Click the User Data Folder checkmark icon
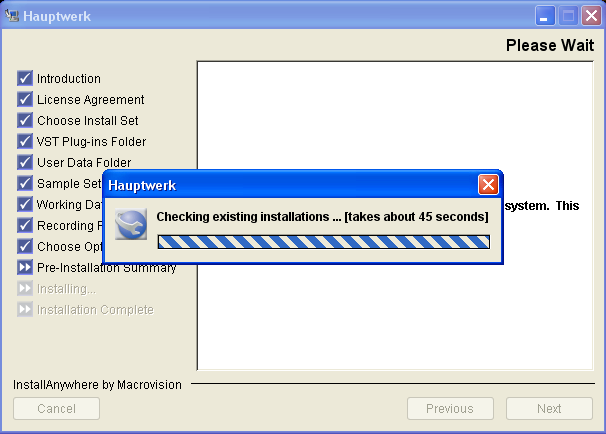The image size is (606, 434). (25, 162)
